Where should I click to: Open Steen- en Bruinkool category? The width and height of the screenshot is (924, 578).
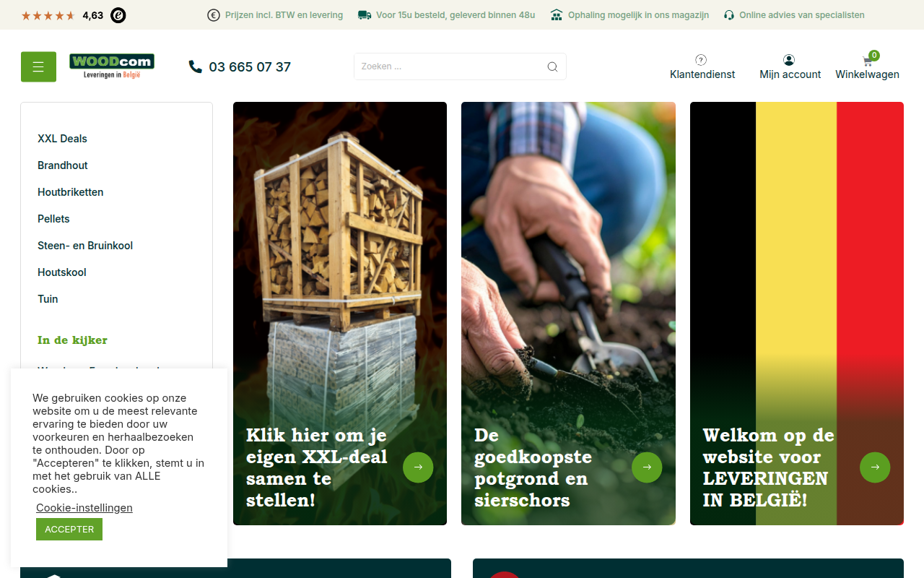[x=85, y=246]
